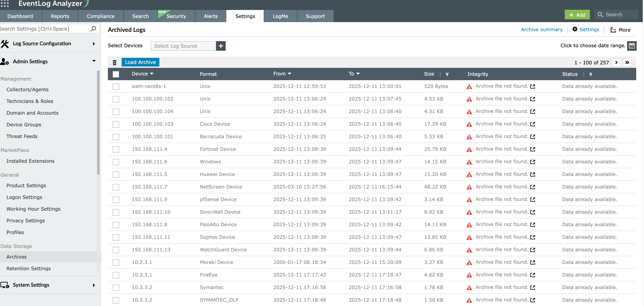Click the More icon in header
644x306 pixels.
coord(613,30)
